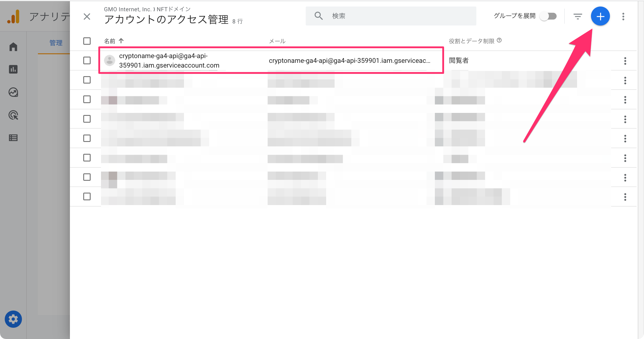Viewport: 644px width, 339px height.
Task: Click the blue plus button to add a user
Action: pyautogui.click(x=600, y=16)
